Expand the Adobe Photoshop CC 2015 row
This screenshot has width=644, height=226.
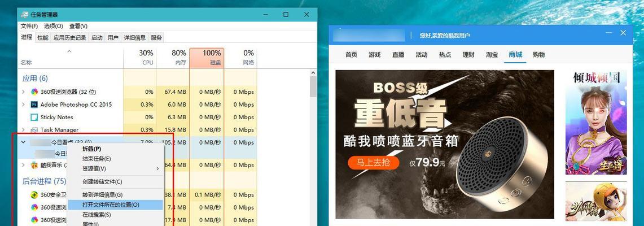click(x=23, y=105)
